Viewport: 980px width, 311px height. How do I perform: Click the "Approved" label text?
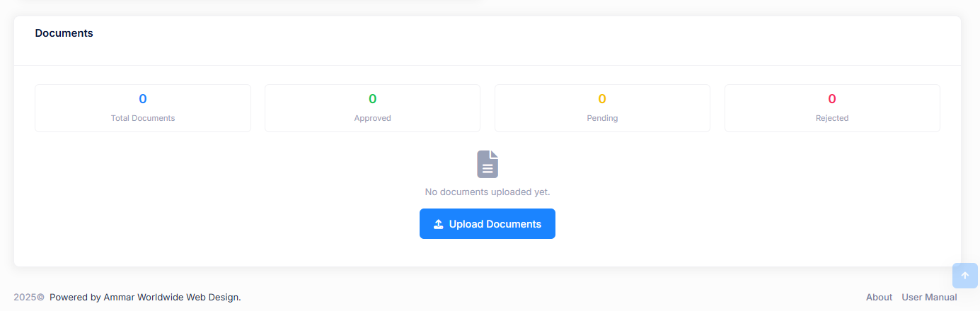(x=372, y=118)
